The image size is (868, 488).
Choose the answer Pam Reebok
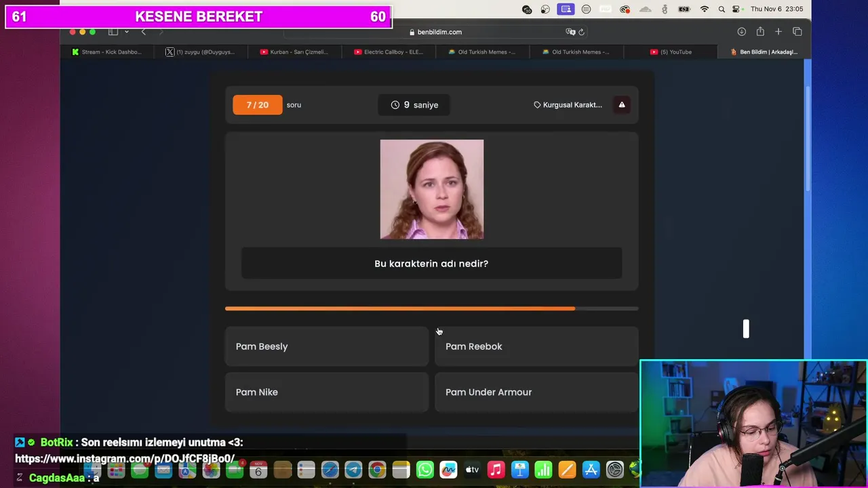click(x=536, y=346)
